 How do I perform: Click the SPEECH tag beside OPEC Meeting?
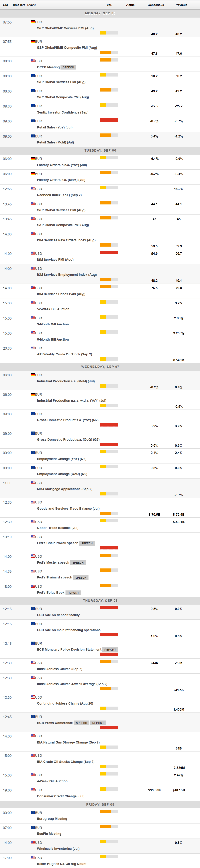click(x=68, y=67)
